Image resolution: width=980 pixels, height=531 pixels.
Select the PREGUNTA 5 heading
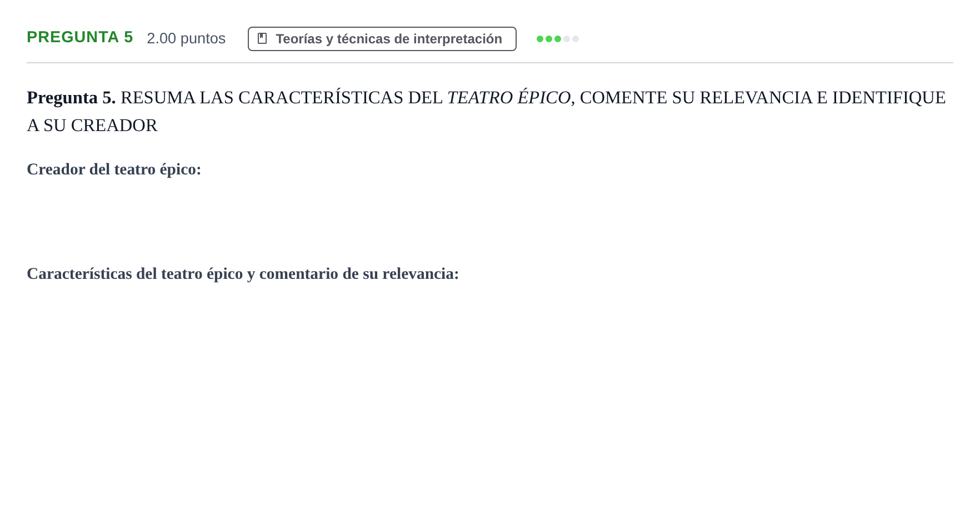point(80,37)
